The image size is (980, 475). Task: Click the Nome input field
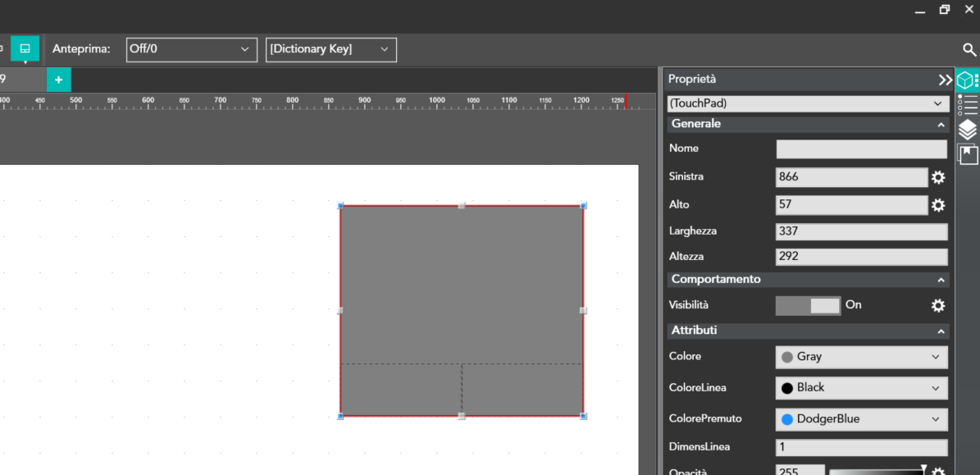[x=861, y=149]
